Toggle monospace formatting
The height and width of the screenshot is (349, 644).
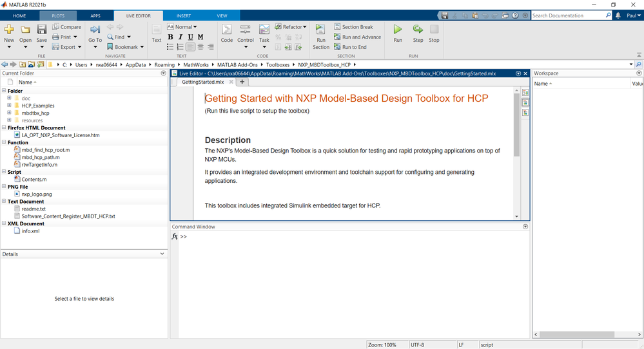point(200,37)
